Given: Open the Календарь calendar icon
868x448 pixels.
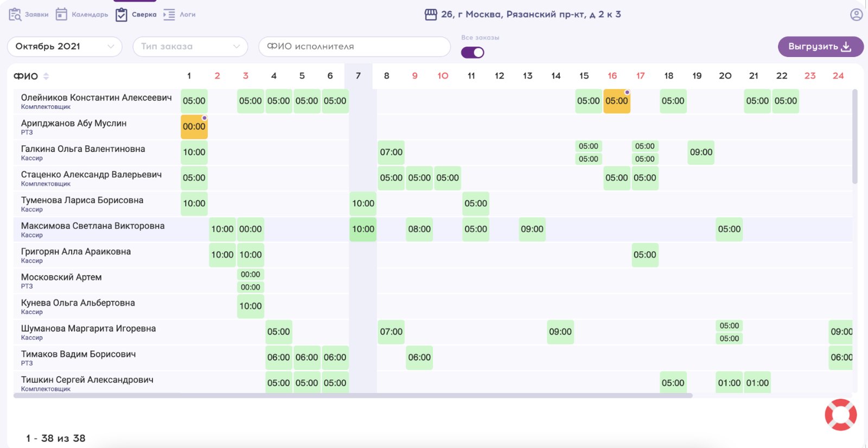Looking at the screenshot, I should 62,15.
